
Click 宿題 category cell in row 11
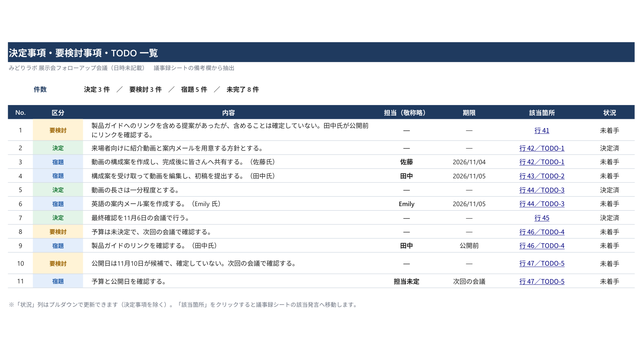click(x=58, y=281)
